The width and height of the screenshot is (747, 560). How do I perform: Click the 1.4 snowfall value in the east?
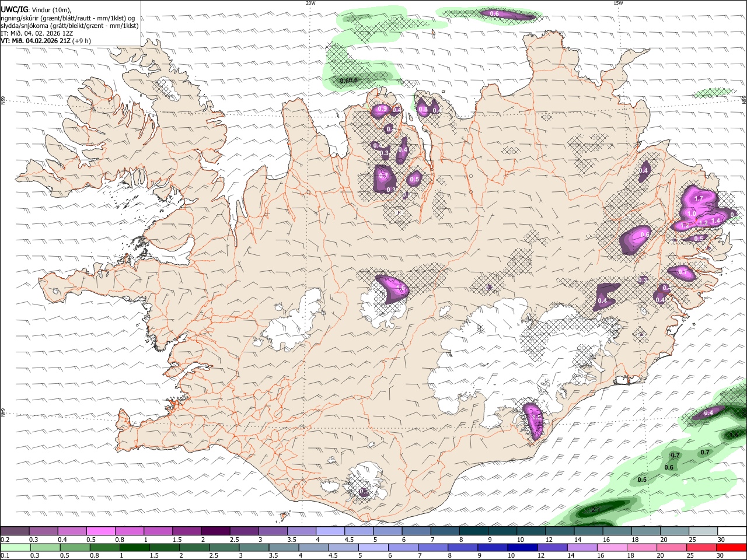click(715, 221)
